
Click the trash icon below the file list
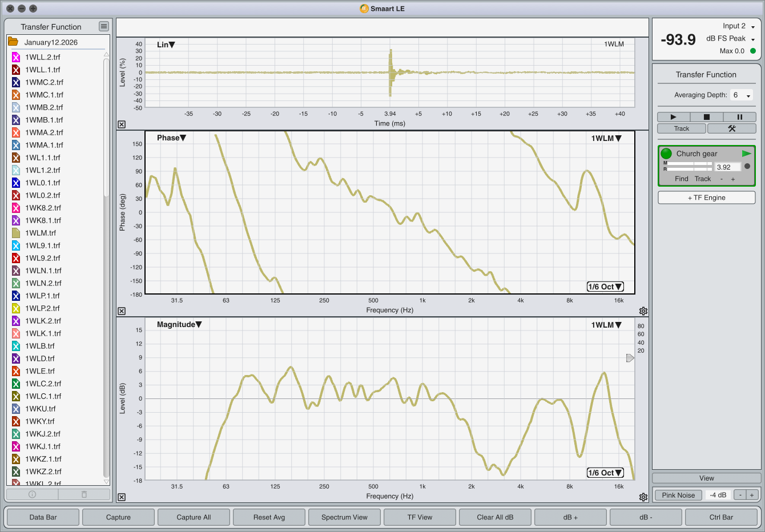click(x=84, y=494)
